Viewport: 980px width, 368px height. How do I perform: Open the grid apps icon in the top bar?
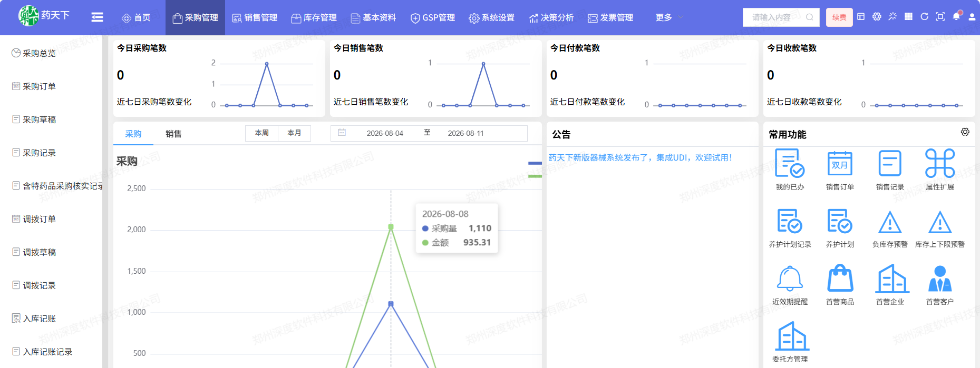[908, 17]
